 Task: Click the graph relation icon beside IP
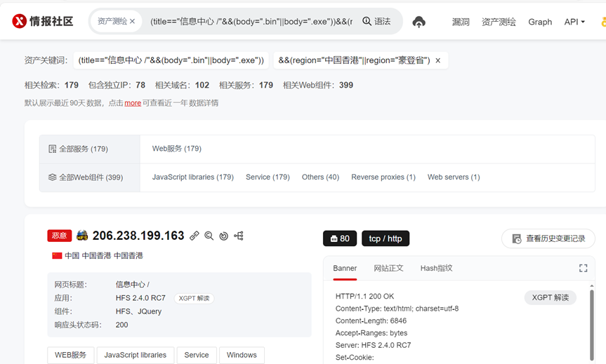(x=239, y=236)
